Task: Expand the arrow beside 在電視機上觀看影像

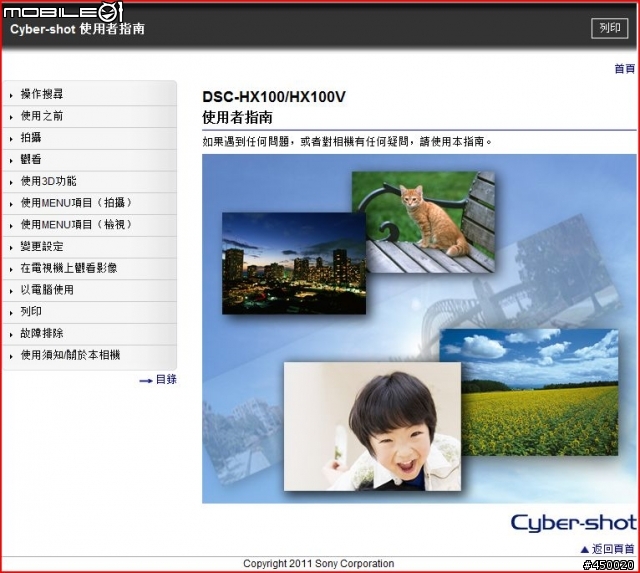Action: click(11, 269)
